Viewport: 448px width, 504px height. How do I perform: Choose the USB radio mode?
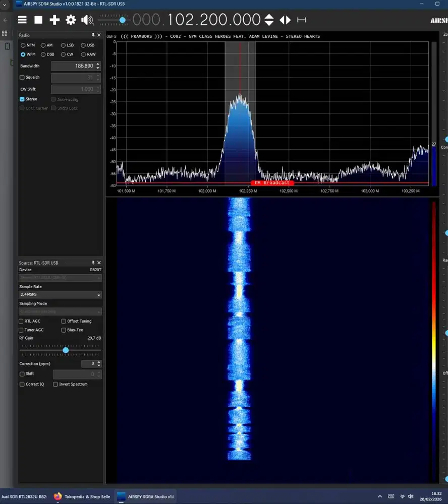tap(83, 45)
